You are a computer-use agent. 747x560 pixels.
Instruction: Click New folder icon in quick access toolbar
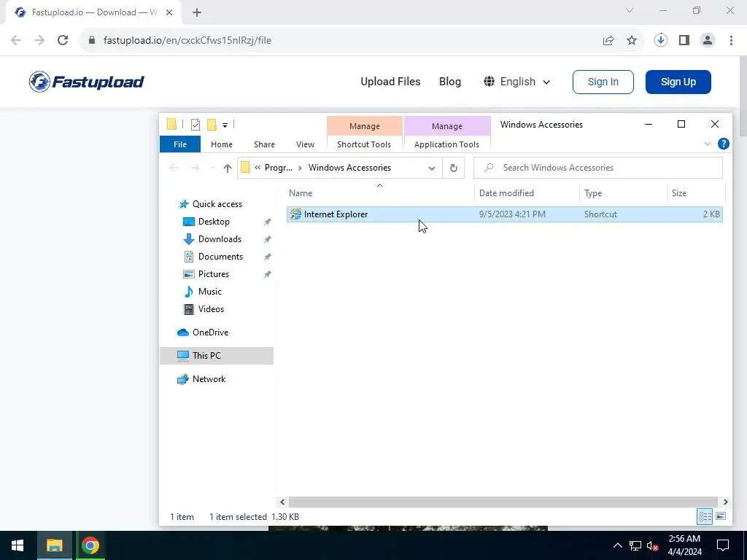212,125
